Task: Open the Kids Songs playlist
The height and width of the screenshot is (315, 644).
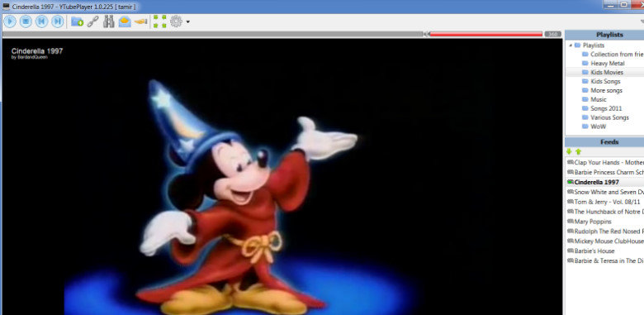Action: (605, 81)
